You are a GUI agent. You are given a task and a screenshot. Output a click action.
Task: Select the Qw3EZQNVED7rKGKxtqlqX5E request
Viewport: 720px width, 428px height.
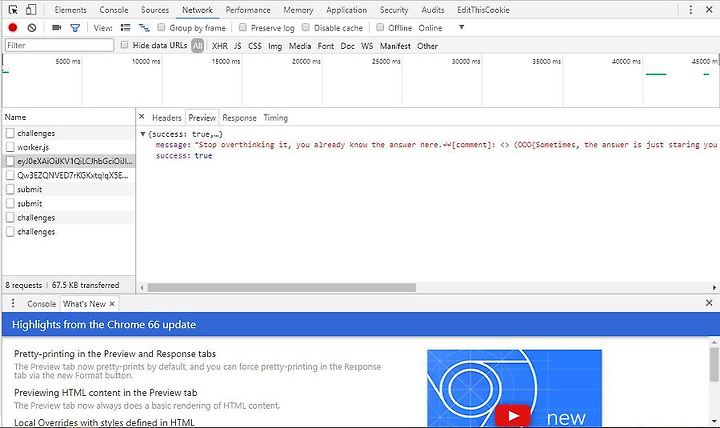coord(69,175)
